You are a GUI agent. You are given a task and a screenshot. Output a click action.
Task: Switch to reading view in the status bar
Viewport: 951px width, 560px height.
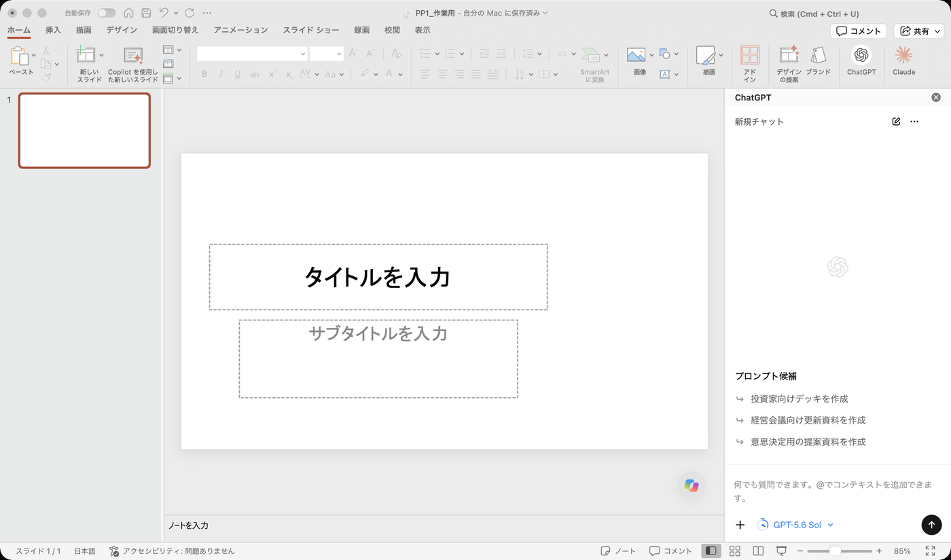coord(758,551)
